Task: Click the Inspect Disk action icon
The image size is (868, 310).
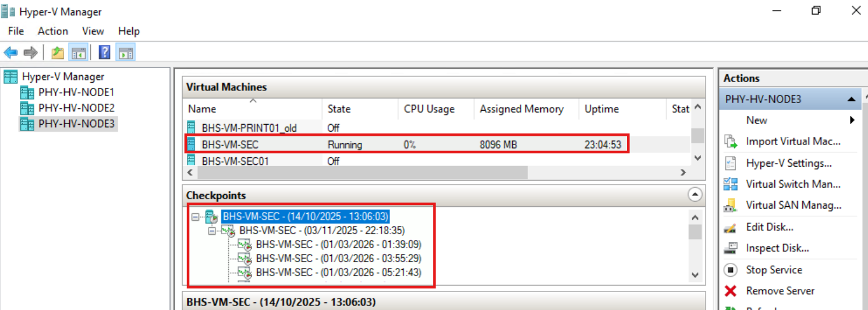Action: coord(731,248)
